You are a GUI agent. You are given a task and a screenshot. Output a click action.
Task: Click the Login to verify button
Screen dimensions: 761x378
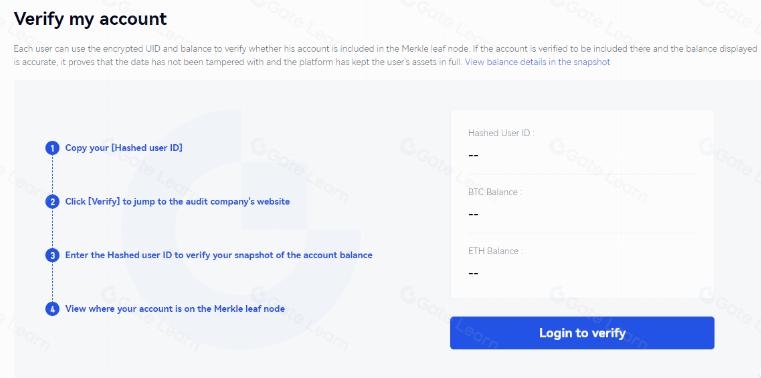tap(582, 333)
